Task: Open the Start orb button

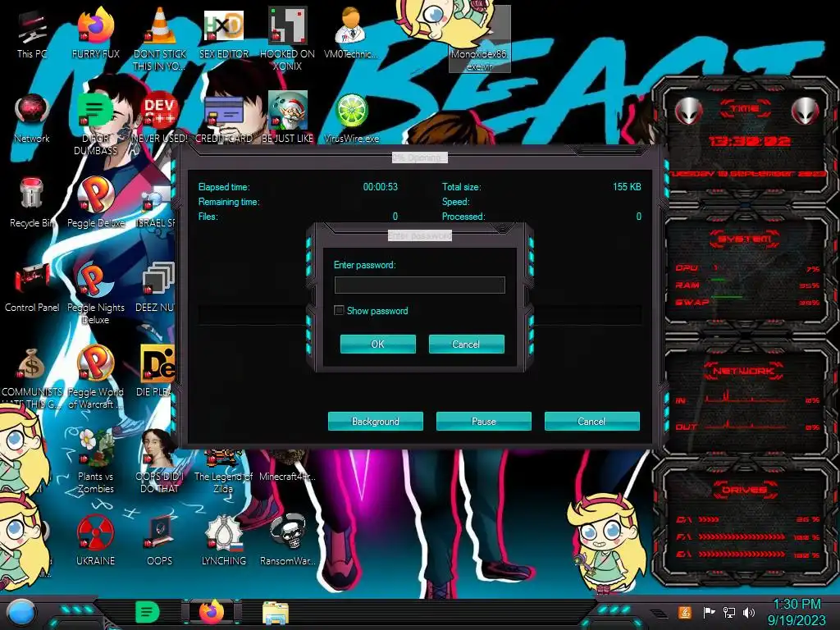Action: pos(21,612)
